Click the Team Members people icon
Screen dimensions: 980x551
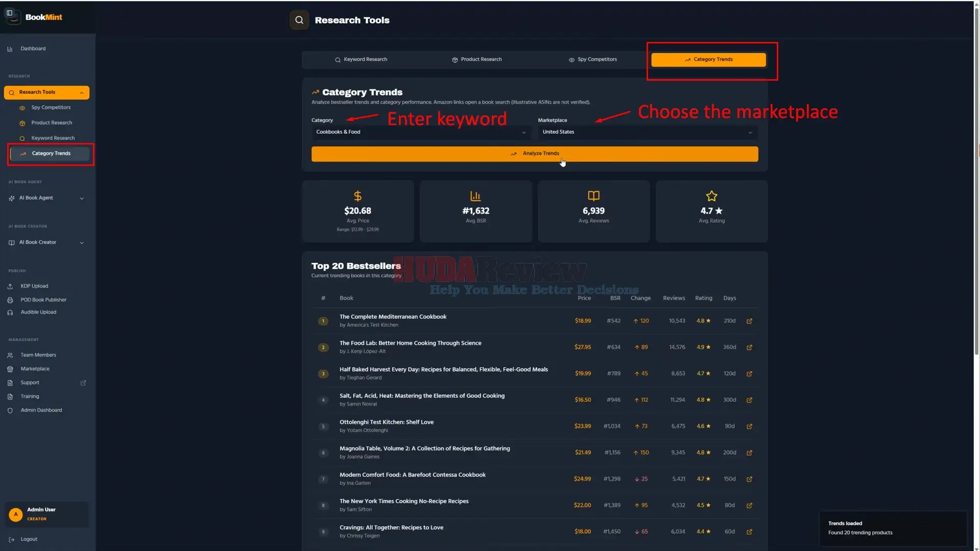point(10,355)
